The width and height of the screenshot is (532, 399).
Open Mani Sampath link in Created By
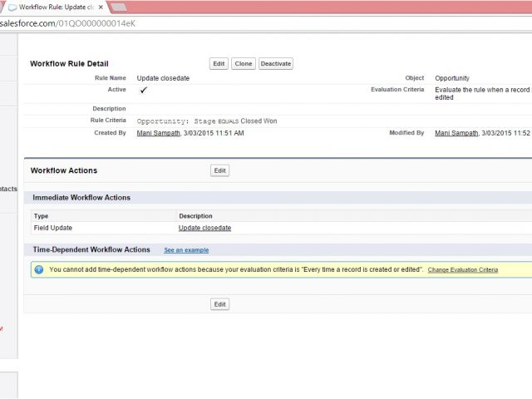click(159, 133)
